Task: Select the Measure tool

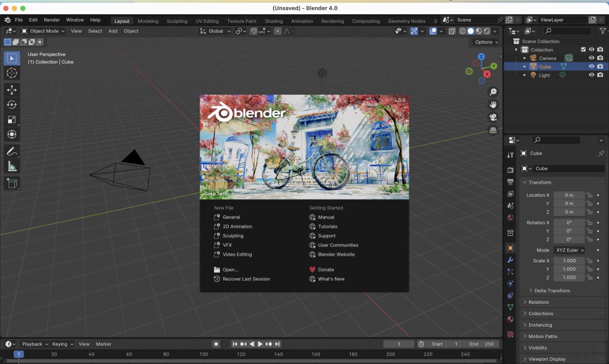Action: click(x=12, y=167)
